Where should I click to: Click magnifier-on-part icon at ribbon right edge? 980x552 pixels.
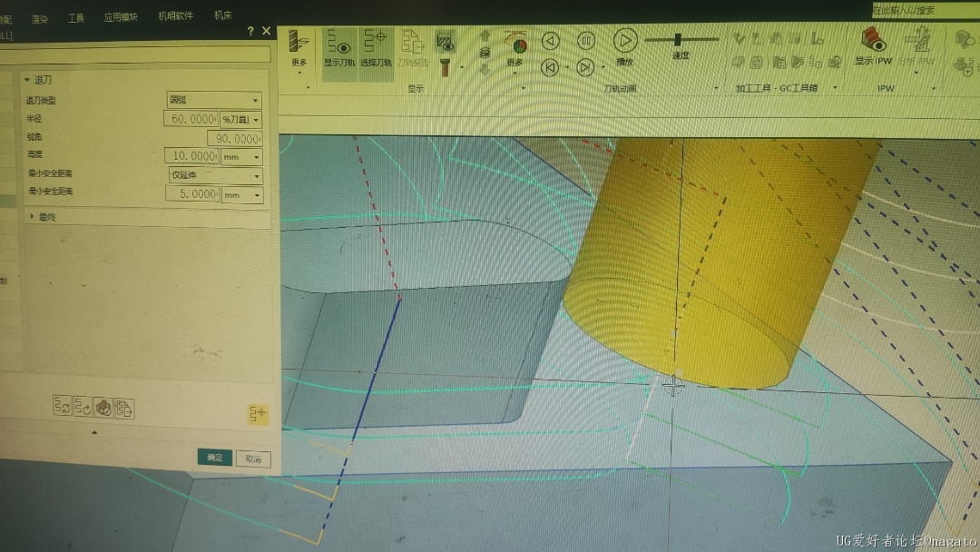965,40
